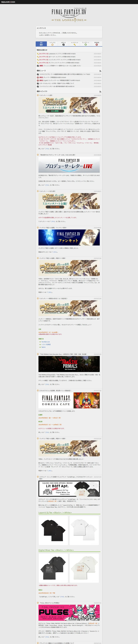Image resolution: width=138 pixels, height=644 pixels.
Task: Click the star icon beside 第88回FFXIVプロデューサーレターLIVE topic
Action: tap(38, 155)
